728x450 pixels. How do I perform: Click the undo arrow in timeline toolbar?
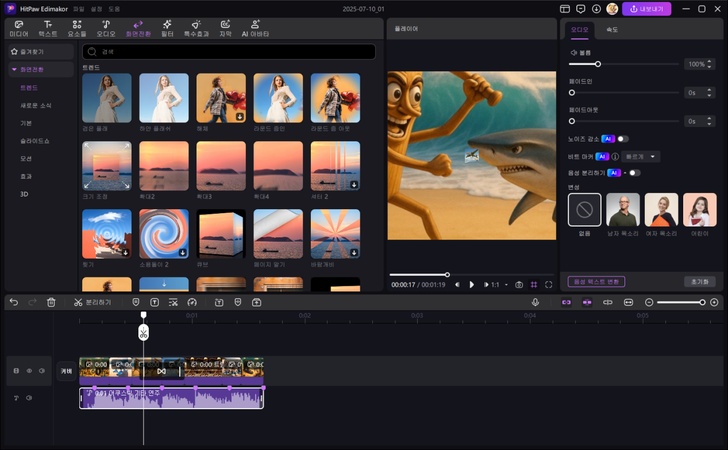[14, 302]
